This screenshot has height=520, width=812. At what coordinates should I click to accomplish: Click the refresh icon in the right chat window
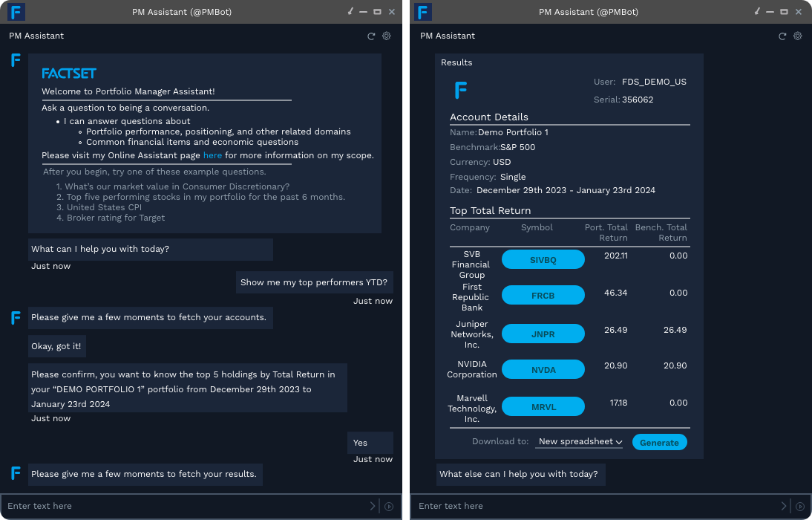pos(782,36)
